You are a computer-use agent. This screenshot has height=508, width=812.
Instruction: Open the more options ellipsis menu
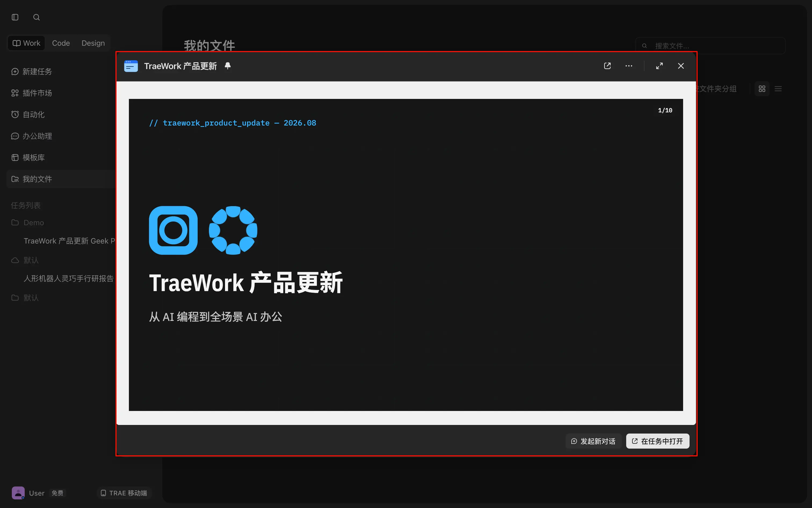629,66
